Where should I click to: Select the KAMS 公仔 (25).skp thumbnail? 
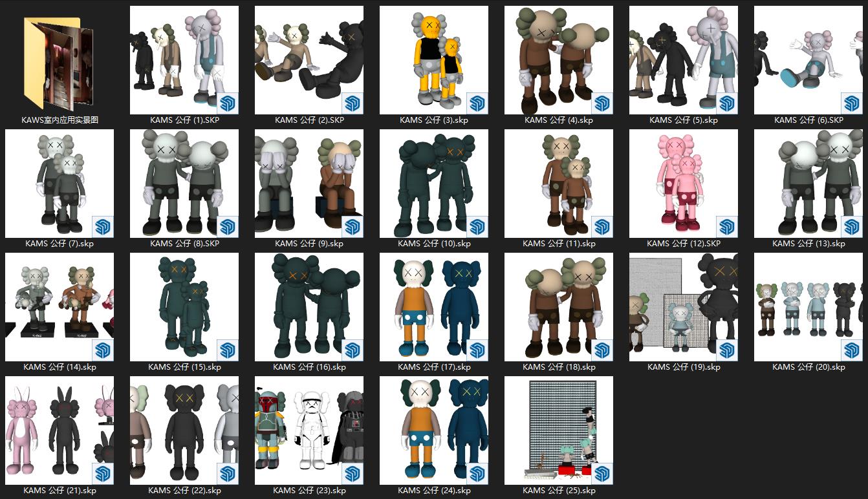[x=558, y=430]
